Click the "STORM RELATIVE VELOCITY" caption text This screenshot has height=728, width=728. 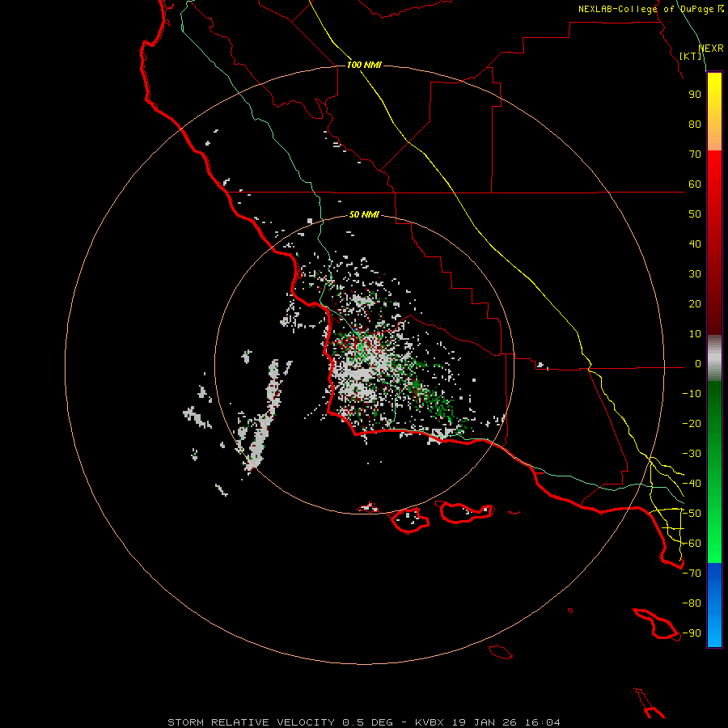click(251, 722)
